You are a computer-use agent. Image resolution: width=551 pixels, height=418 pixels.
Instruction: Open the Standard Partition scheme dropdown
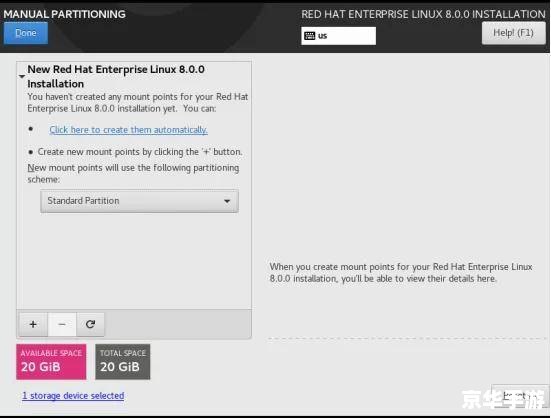click(x=140, y=201)
